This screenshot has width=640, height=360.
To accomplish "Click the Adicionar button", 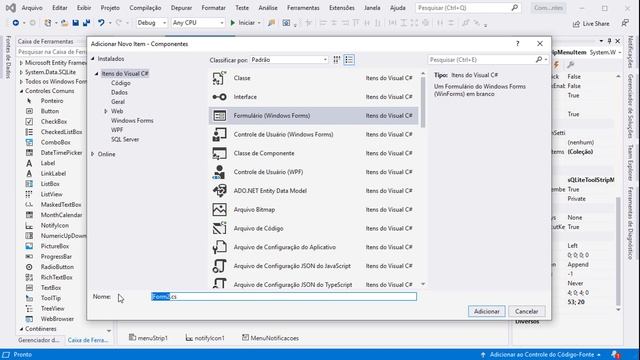I will click(x=487, y=311).
